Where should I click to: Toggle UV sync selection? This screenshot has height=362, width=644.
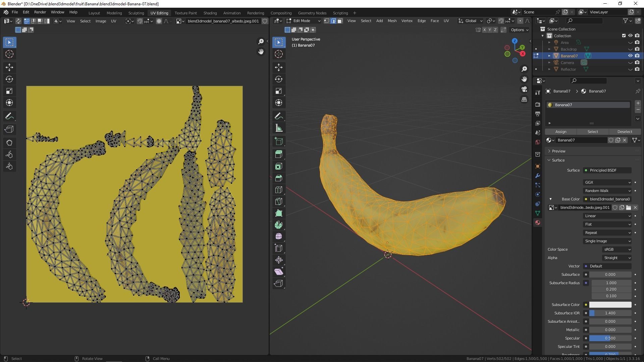[x=18, y=21]
